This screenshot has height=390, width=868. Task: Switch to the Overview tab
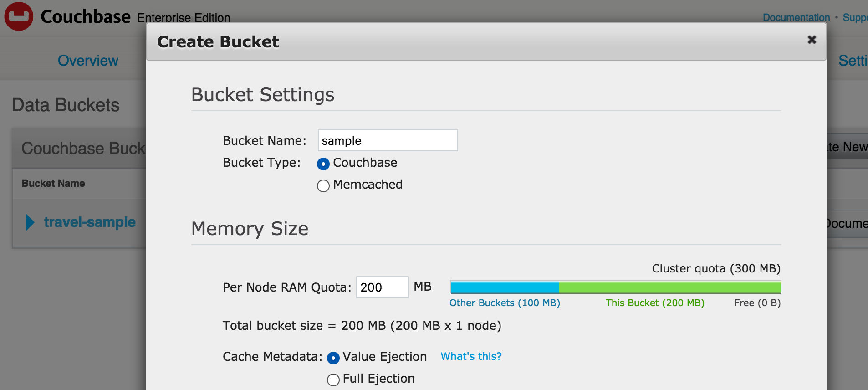[88, 61]
